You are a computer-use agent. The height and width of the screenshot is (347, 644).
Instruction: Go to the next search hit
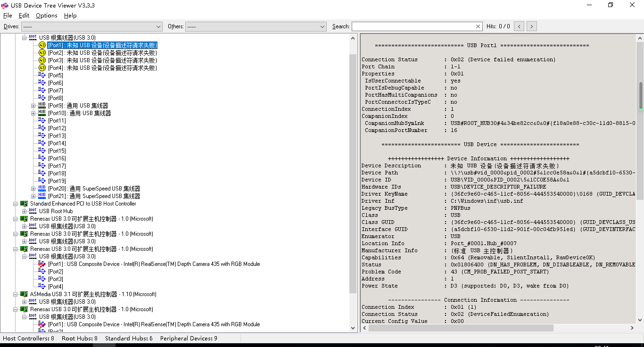tap(532, 26)
